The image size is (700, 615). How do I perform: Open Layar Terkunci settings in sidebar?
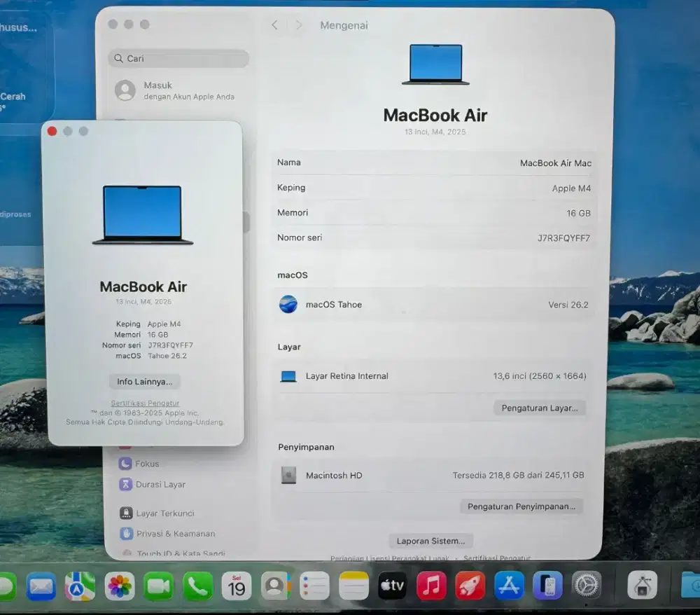pyautogui.click(x=157, y=513)
